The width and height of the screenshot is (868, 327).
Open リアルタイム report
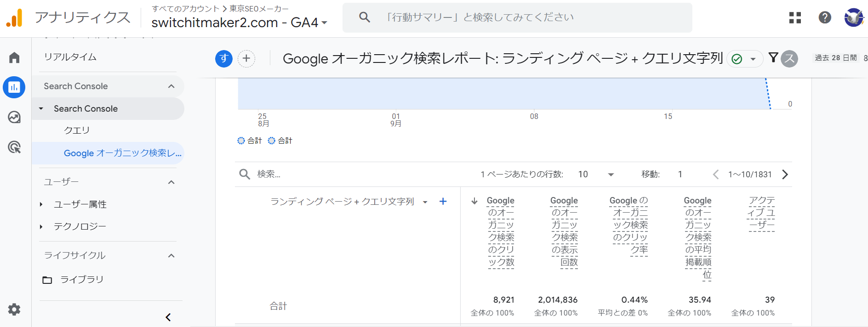click(x=70, y=57)
